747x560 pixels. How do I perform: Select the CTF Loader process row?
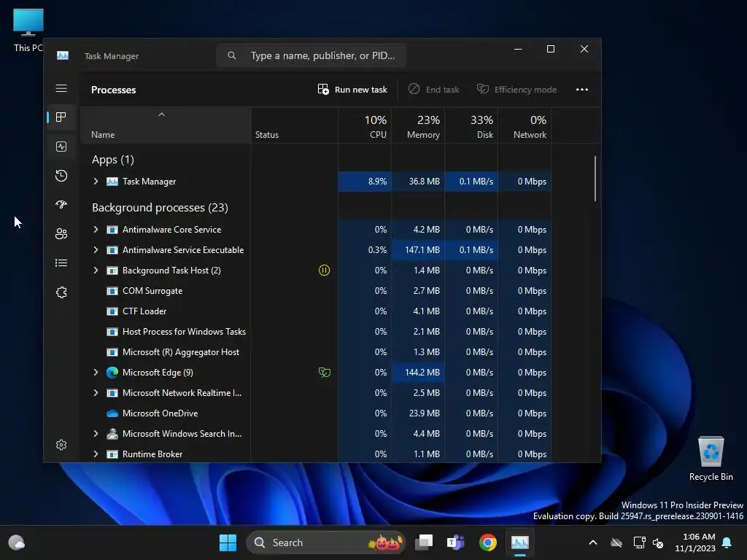pos(316,311)
